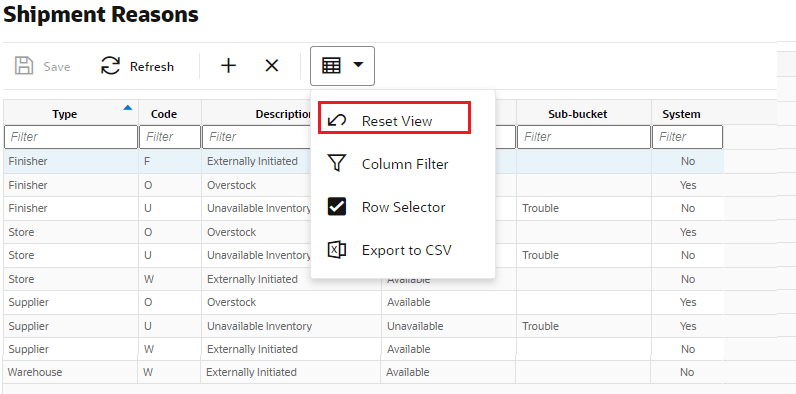Focus the Code filter field
The image size is (796, 394).
pyautogui.click(x=170, y=137)
